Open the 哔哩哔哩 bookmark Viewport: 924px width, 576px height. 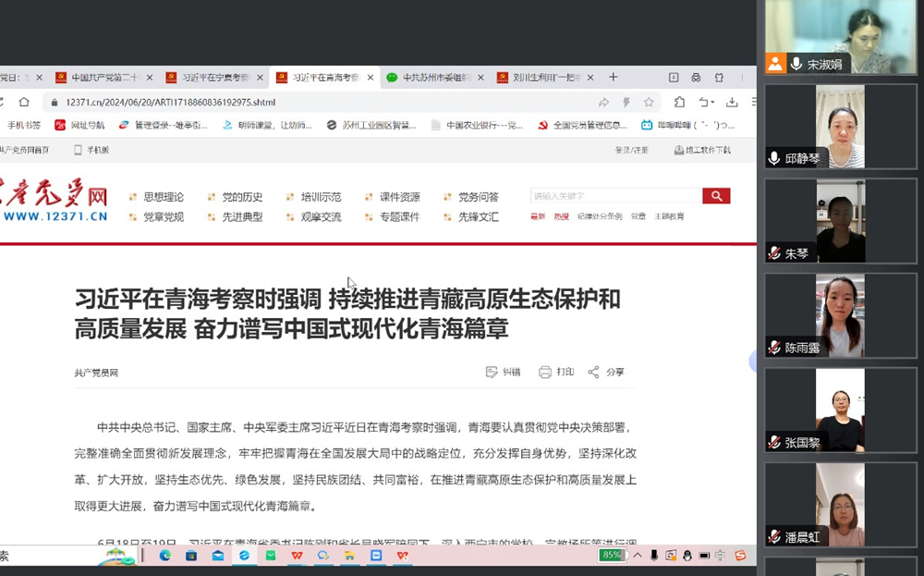[x=687, y=125]
